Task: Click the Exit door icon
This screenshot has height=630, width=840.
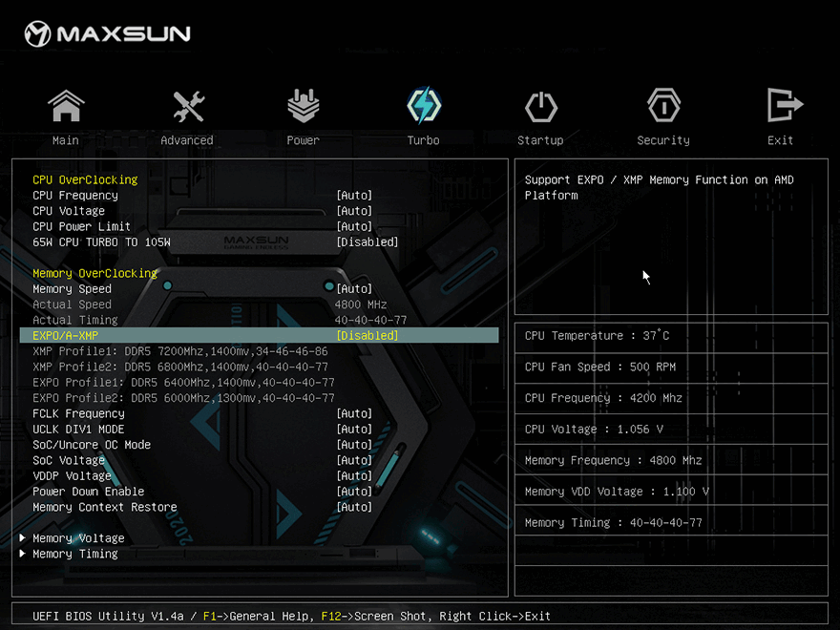Action: pos(784,105)
